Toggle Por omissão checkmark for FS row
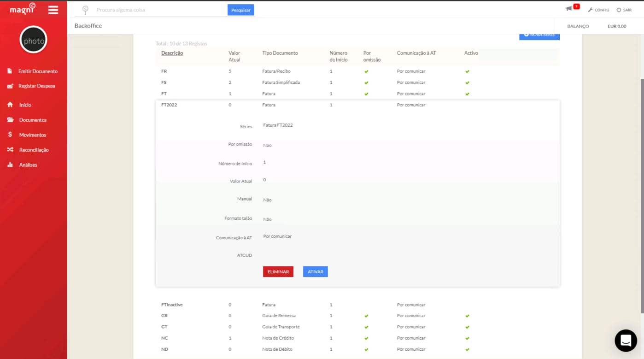 [366, 83]
